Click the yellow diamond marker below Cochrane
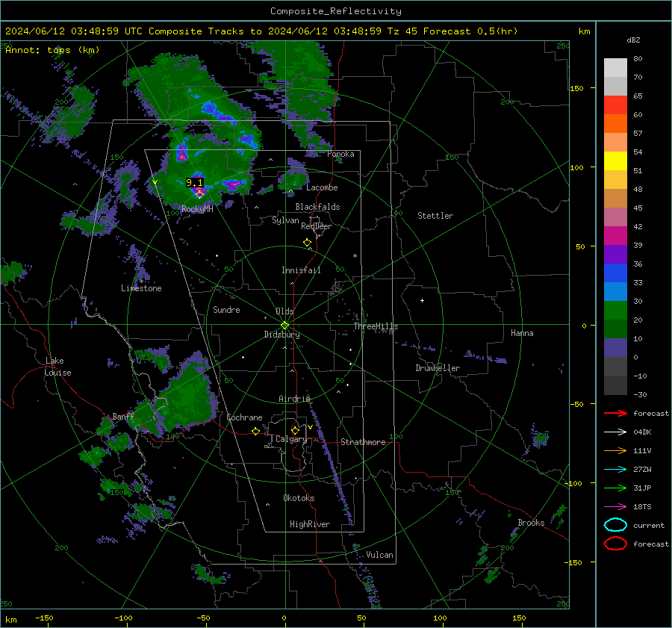672x628 pixels. (x=255, y=431)
